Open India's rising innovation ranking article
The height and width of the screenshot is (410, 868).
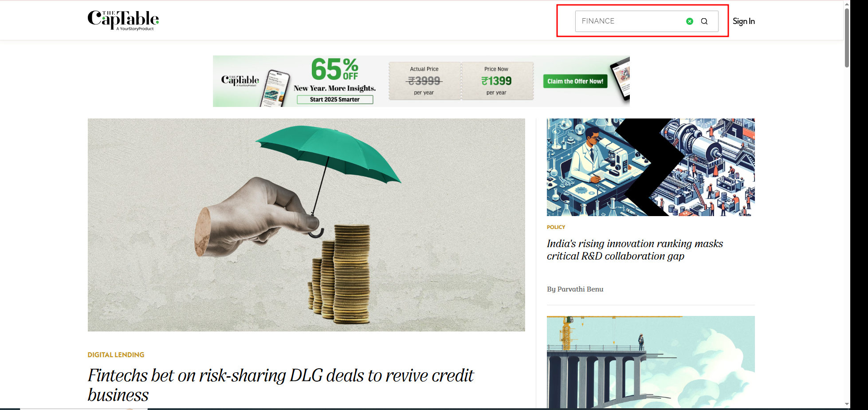(635, 250)
